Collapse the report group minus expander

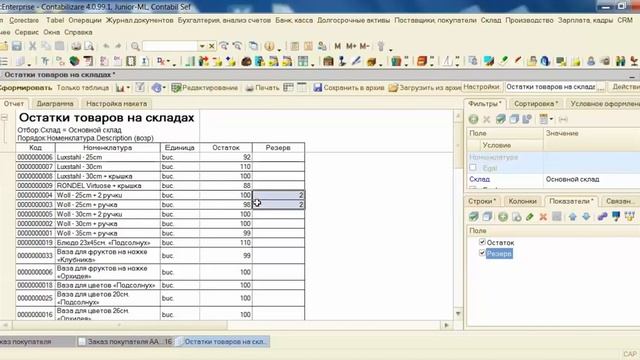click(x=4, y=118)
